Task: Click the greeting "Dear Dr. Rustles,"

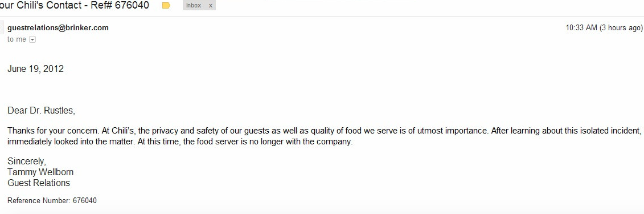Action: click(42, 111)
